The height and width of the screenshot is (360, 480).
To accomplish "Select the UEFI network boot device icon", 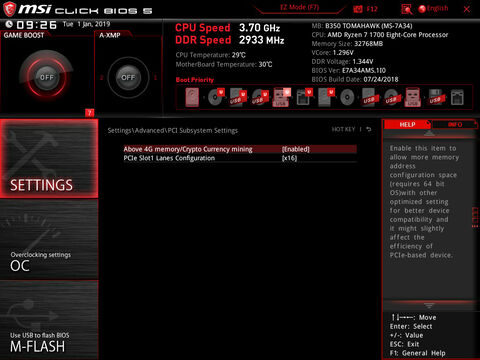I will click(x=304, y=97).
